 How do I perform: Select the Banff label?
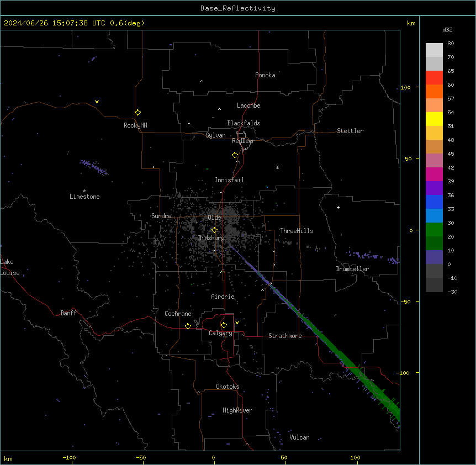[68, 313]
